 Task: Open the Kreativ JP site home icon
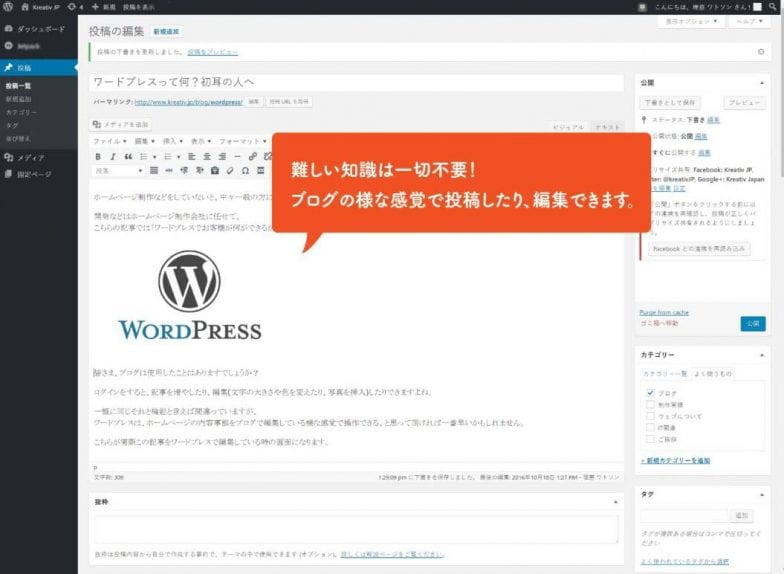(x=25, y=7)
